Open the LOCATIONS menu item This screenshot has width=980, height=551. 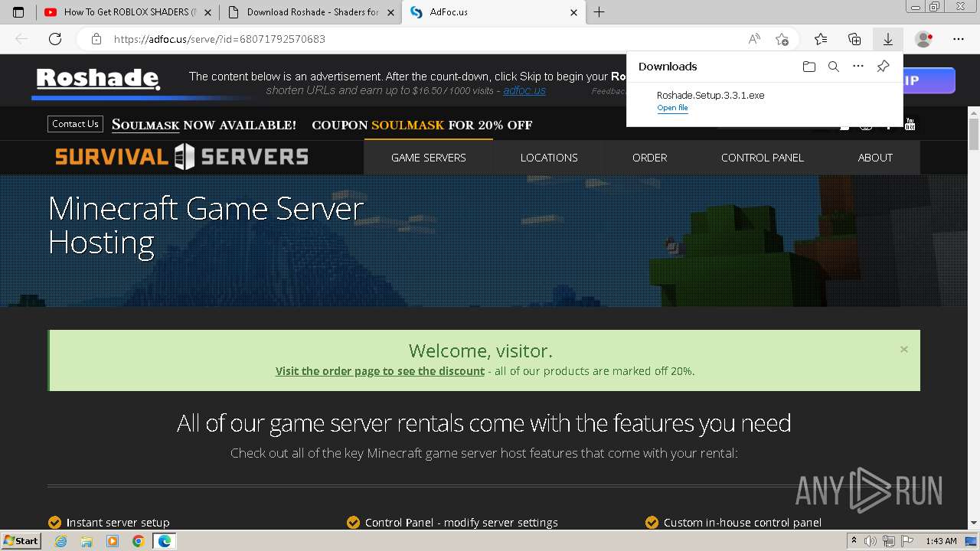pos(549,158)
